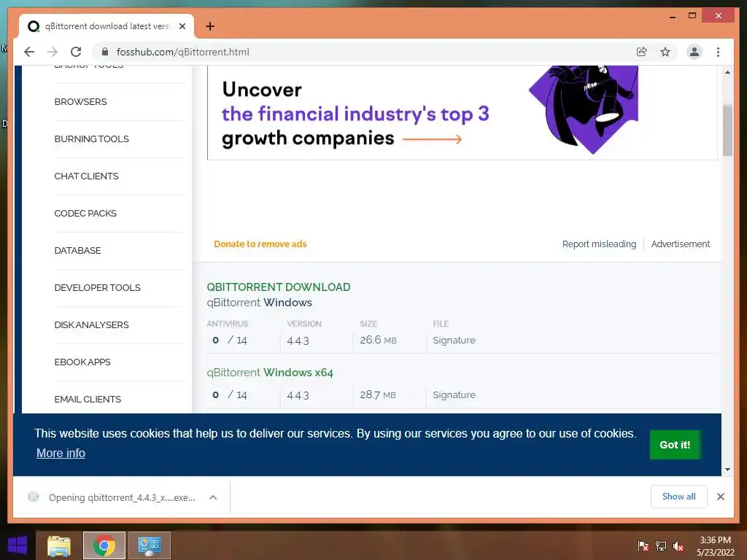Open the downloaded qbittorrent_4.4.3 exe item

point(115,497)
